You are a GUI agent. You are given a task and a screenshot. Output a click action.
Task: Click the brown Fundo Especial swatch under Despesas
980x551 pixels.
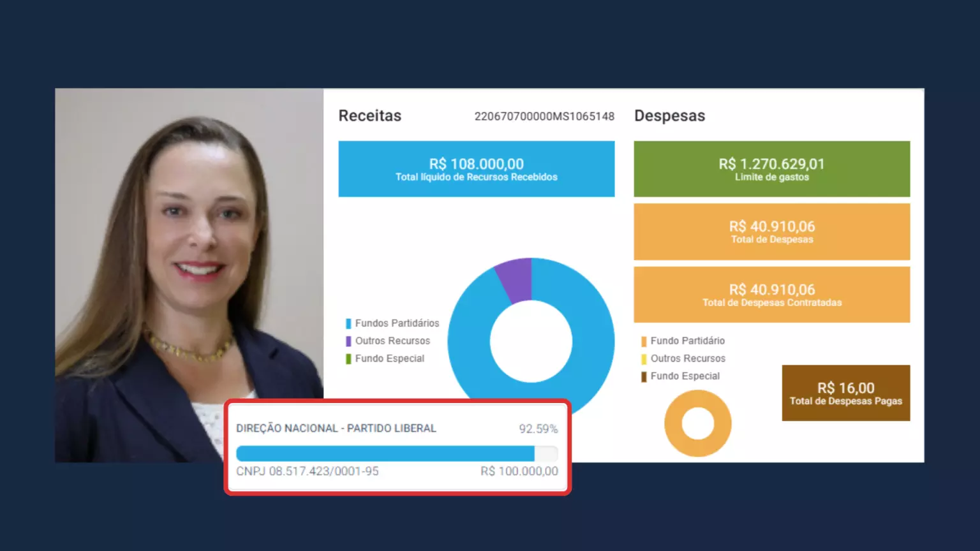[x=644, y=377]
